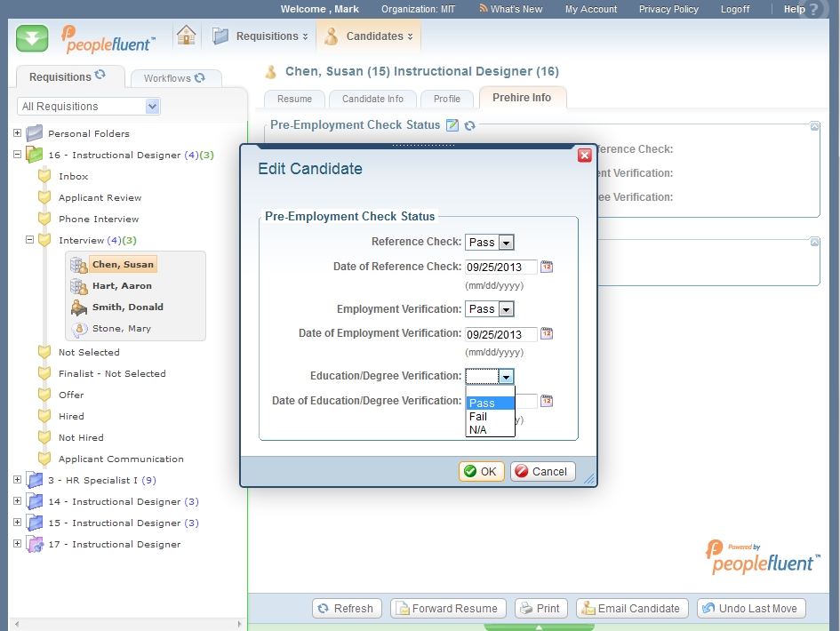
Task: Click edit icon beside Pre-Employment Check Status
Action: coord(452,125)
